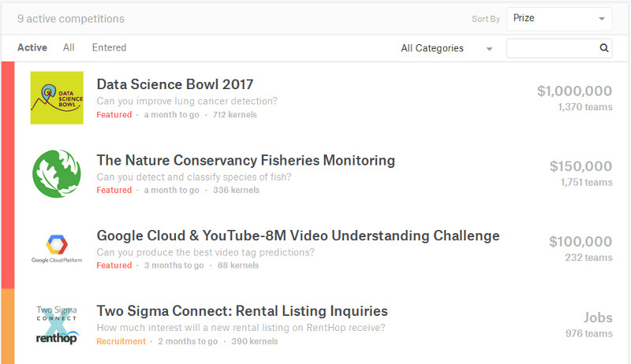Click the Nature Conservancy green leaf logo
Screen dimensions: 631x364
pyautogui.click(x=57, y=173)
